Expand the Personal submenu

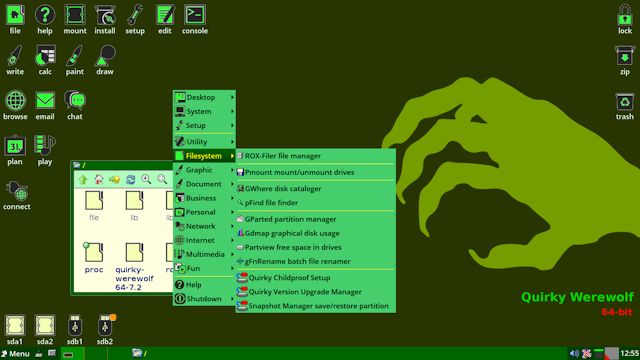click(204, 212)
